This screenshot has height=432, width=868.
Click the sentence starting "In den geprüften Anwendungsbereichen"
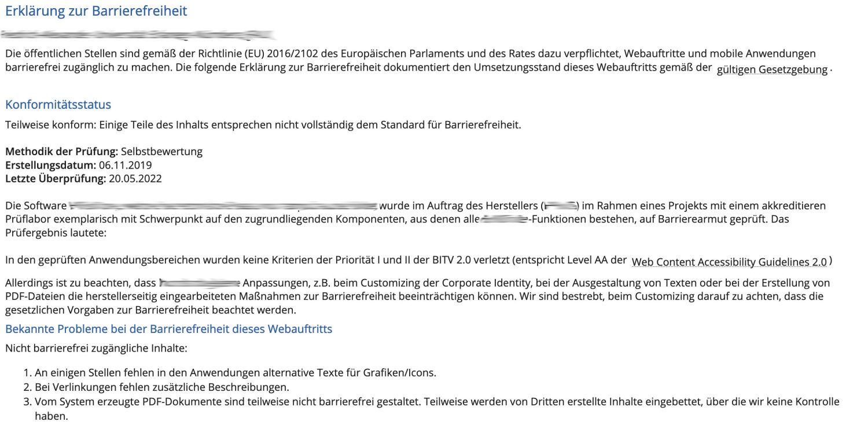[x=315, y=261]
